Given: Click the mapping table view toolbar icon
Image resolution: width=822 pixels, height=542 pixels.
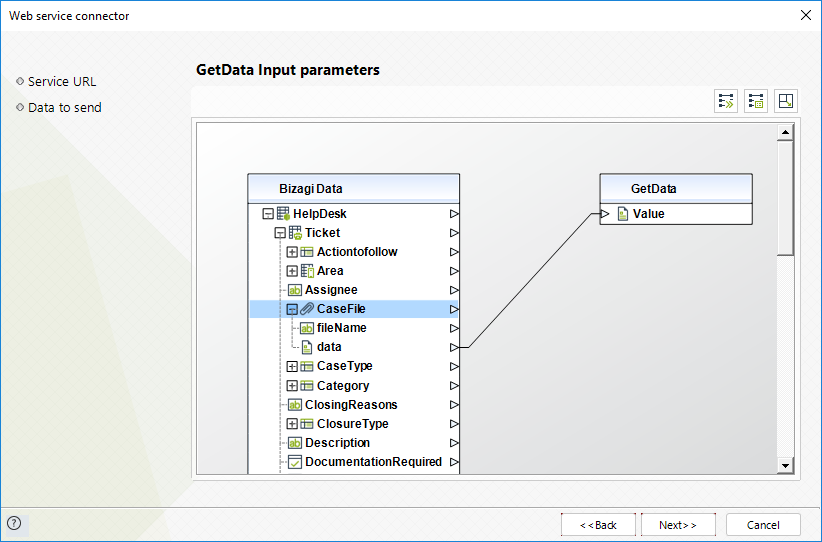Looking at the screenshot, I should tap(755, 101).
